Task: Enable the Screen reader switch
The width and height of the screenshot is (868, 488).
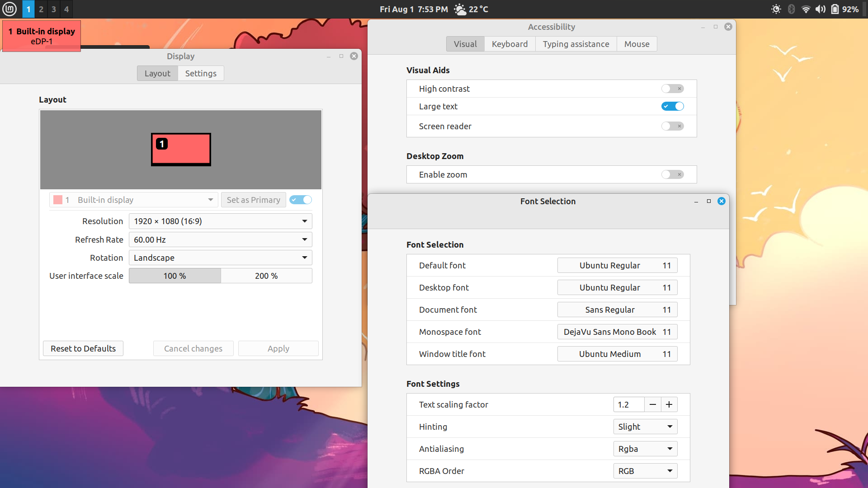Action: tap(672, 126)
